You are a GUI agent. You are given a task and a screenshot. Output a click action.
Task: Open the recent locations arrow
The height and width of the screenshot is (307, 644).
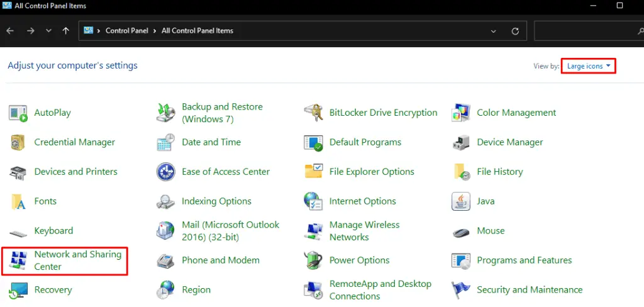coord(49,31)
